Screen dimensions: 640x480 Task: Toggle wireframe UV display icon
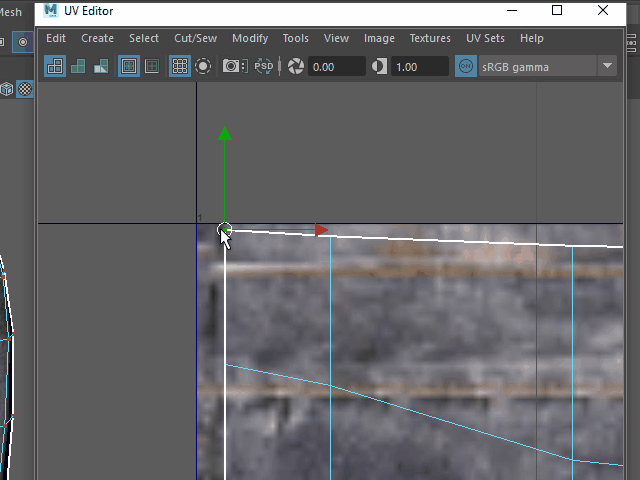(56, 67)
